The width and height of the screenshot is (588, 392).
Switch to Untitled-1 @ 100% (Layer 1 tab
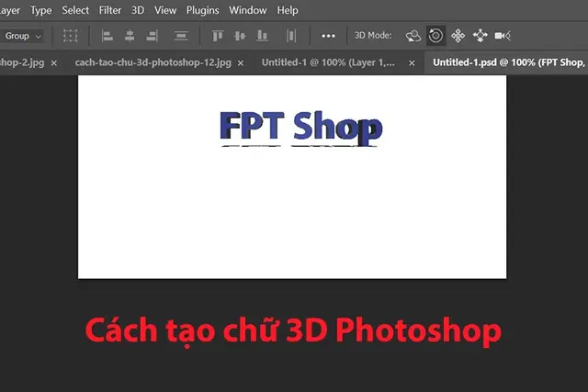tap(328, 62)
